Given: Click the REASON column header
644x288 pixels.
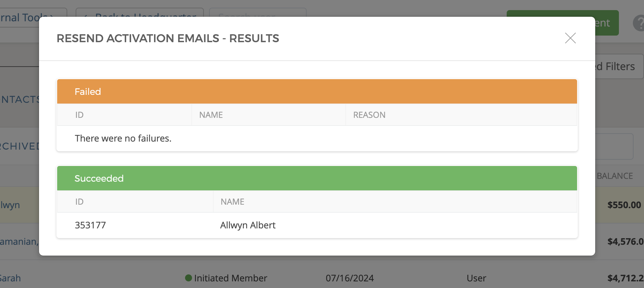Looking at the screenshot, I should (369, 115).
